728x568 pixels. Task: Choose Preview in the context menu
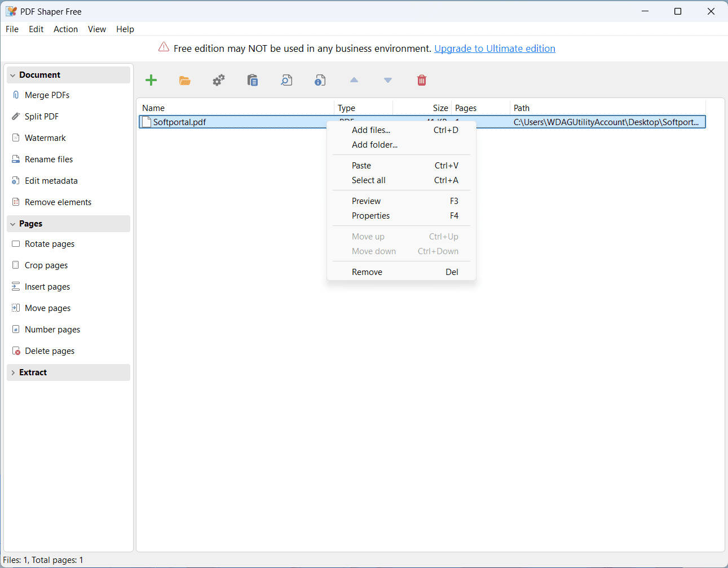(x=401, y=201)
